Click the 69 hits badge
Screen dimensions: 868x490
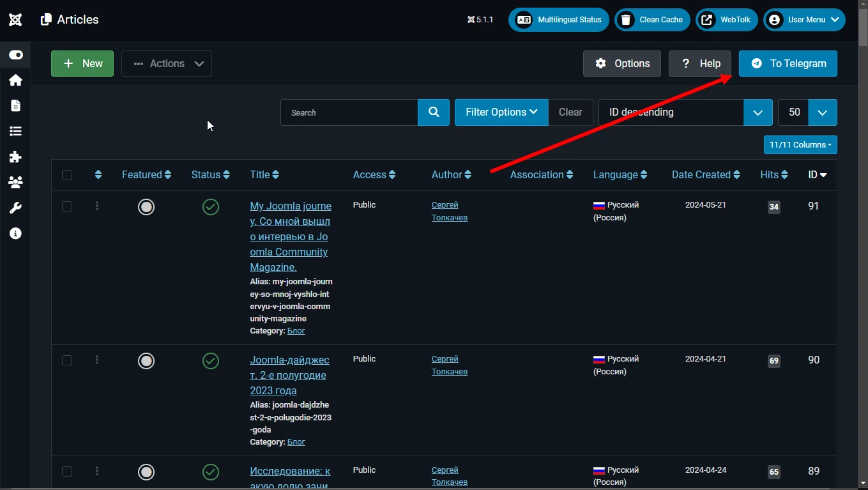point(774,361)
